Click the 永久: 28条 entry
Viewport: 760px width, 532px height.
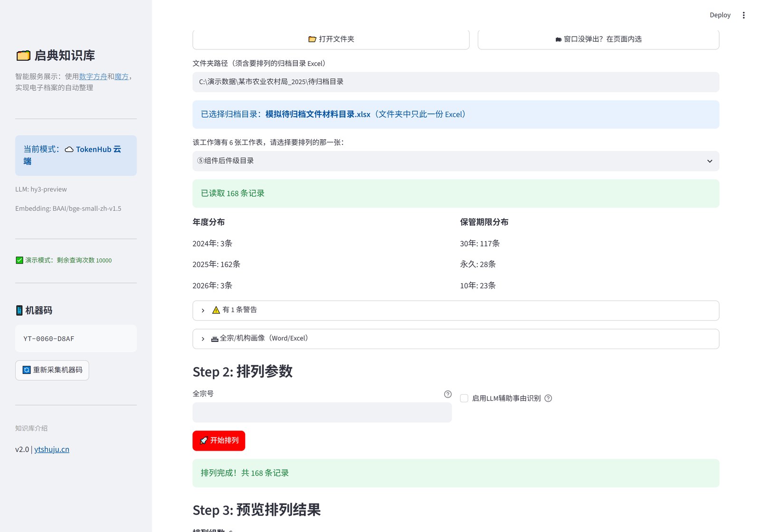(x=478, y=265)
